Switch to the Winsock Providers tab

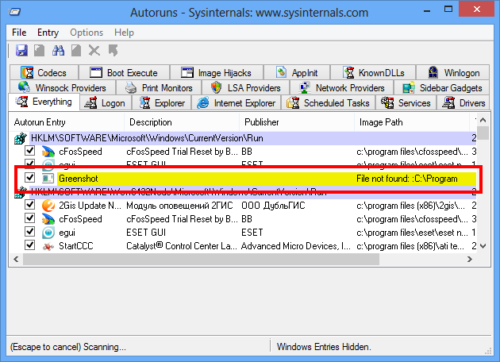(63, 88)
